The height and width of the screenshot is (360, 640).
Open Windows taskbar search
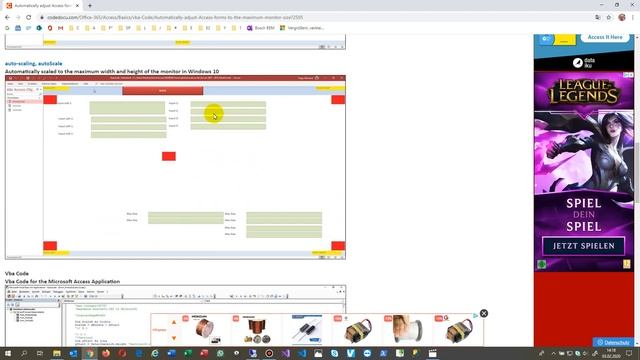point(24,353)
